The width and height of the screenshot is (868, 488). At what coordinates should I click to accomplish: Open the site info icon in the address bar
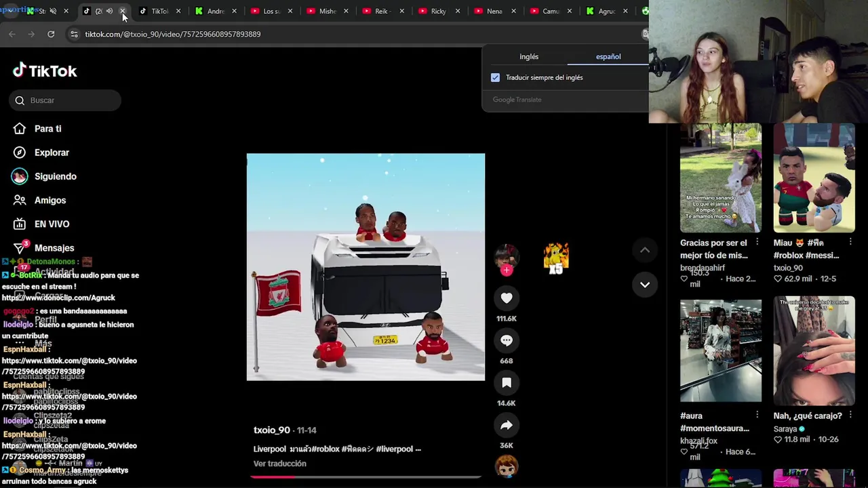[74, 34]
